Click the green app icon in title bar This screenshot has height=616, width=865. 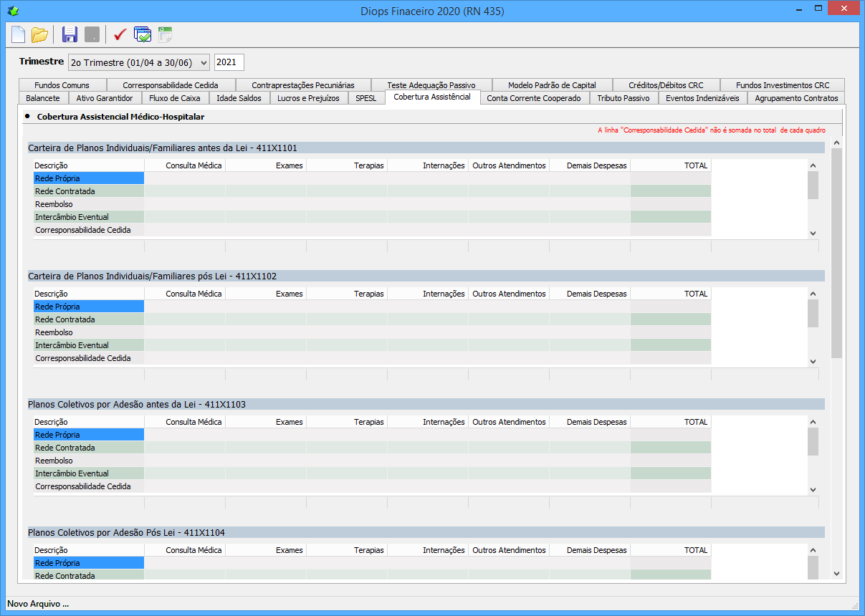coord(12,11)
